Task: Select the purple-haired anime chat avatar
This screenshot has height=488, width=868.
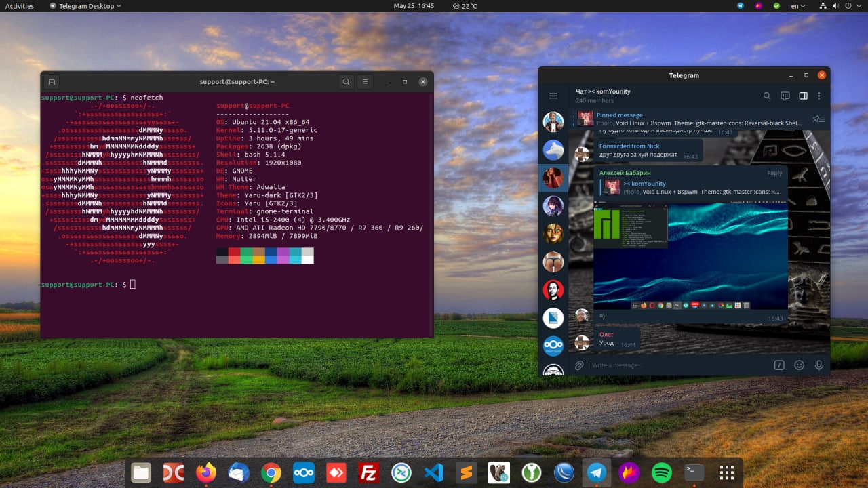Action: [553, 205]
